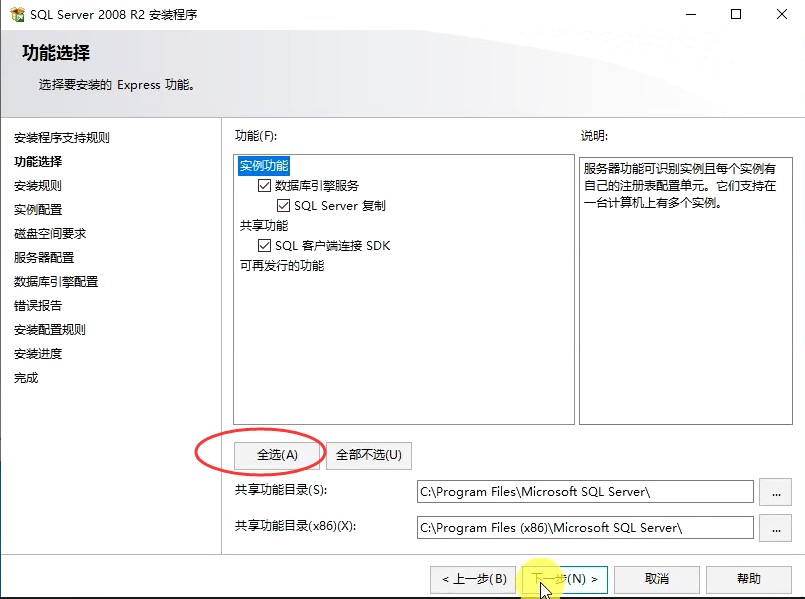
Task: Cancel setup with 取消 button
Action: [x=657, y=579]
